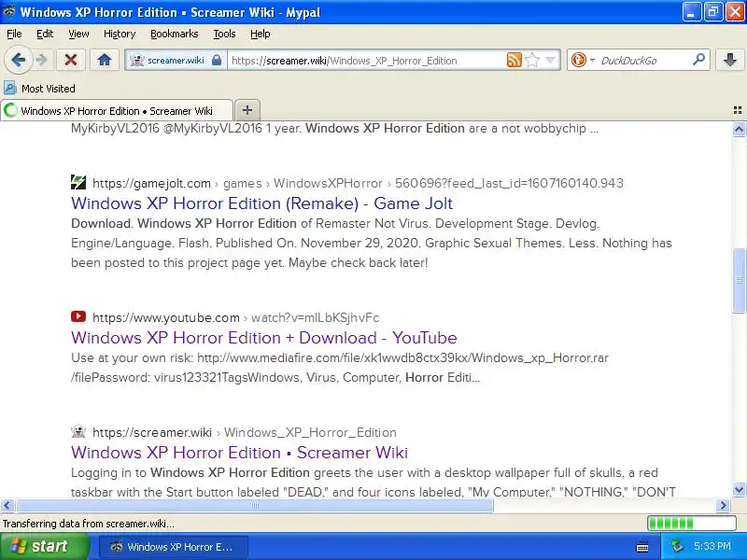The image size is (747, 560).
Task: Open Windows XP Horror Edition + Download YouTube link
Action: coord(264,338)
